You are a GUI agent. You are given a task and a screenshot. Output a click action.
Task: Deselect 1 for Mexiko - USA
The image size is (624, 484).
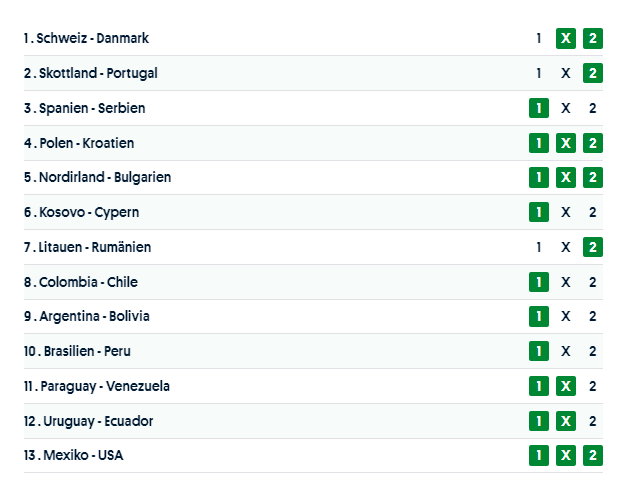pyautogui.click(x=539, y=455)
